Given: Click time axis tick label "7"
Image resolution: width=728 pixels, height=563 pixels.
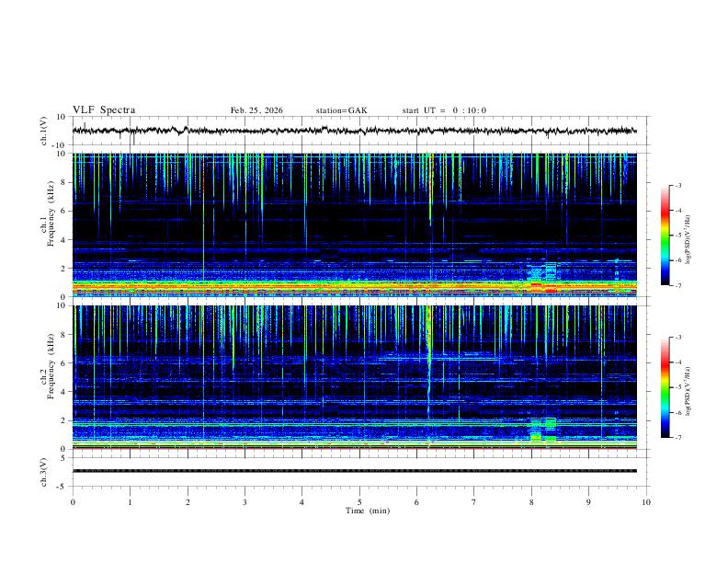Looking at the screenshot, I should coord(474,502).
